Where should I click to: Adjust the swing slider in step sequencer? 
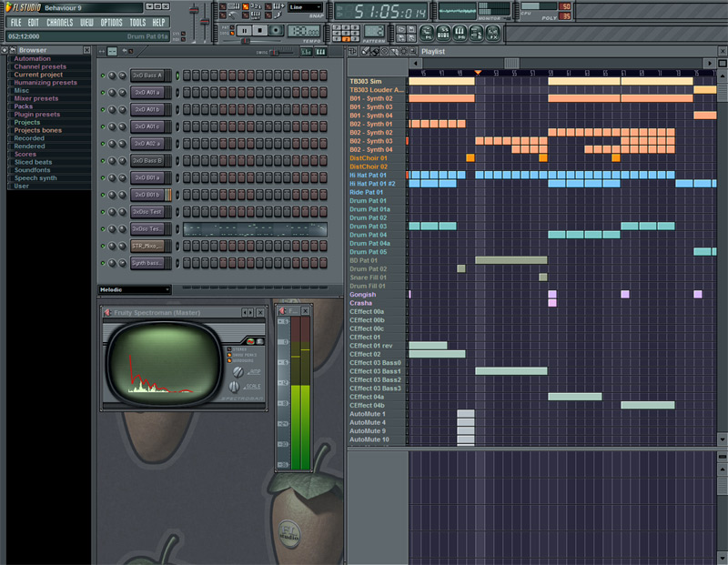point(275,52)
